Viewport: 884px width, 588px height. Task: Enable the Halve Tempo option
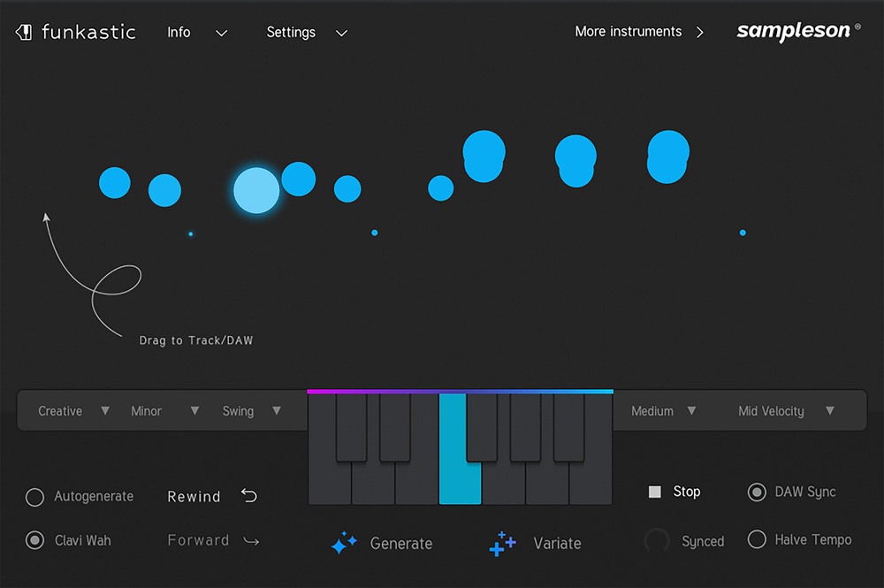757,539
